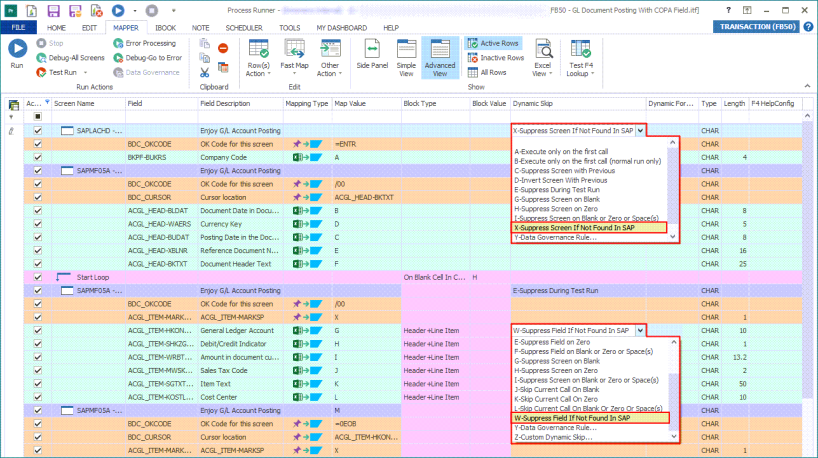Click the title bar stop icon
Viewport: 818px width, 458px height.
tap(152, 10)
